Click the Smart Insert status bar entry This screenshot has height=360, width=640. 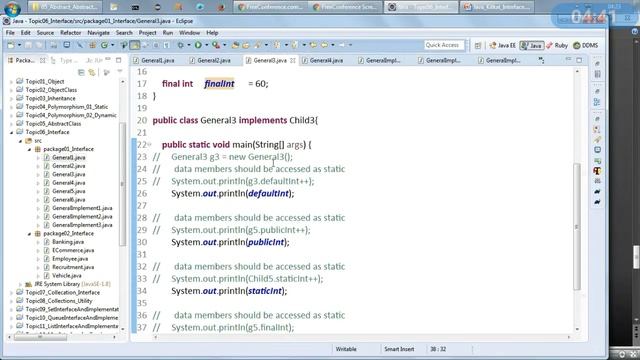(399, 349)
